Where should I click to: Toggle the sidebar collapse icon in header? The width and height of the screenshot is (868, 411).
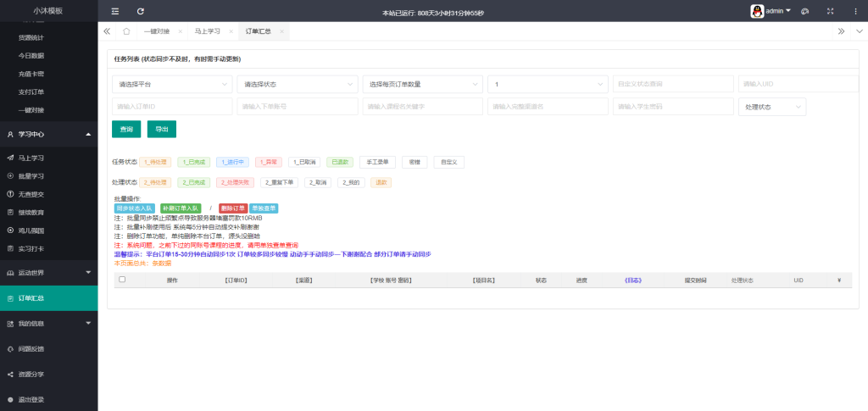(x=115, y=11)
